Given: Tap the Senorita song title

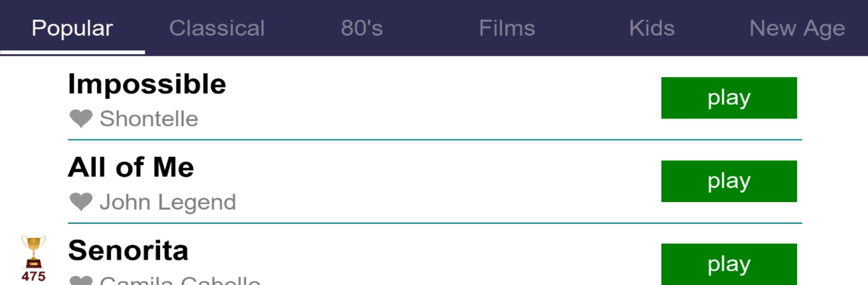Looking at the screenshot, I should pyautogui.click(x=128, y=251).
